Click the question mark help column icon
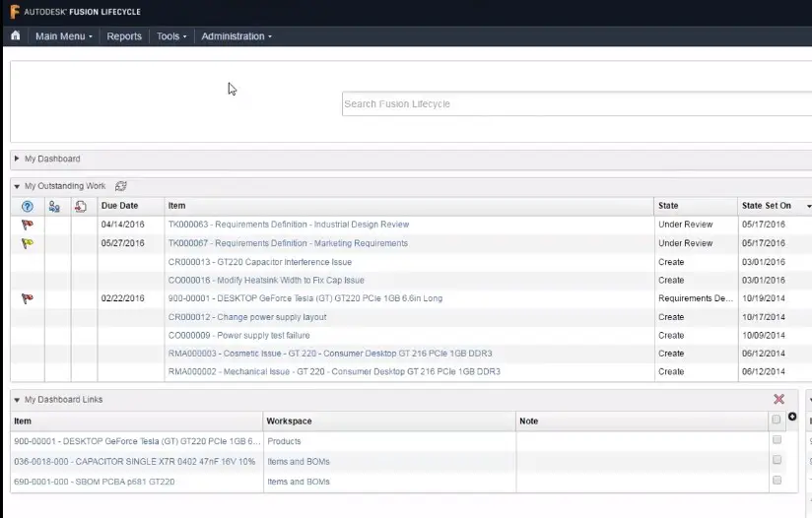This screenshot has width=812, height=518. [28, 206]
